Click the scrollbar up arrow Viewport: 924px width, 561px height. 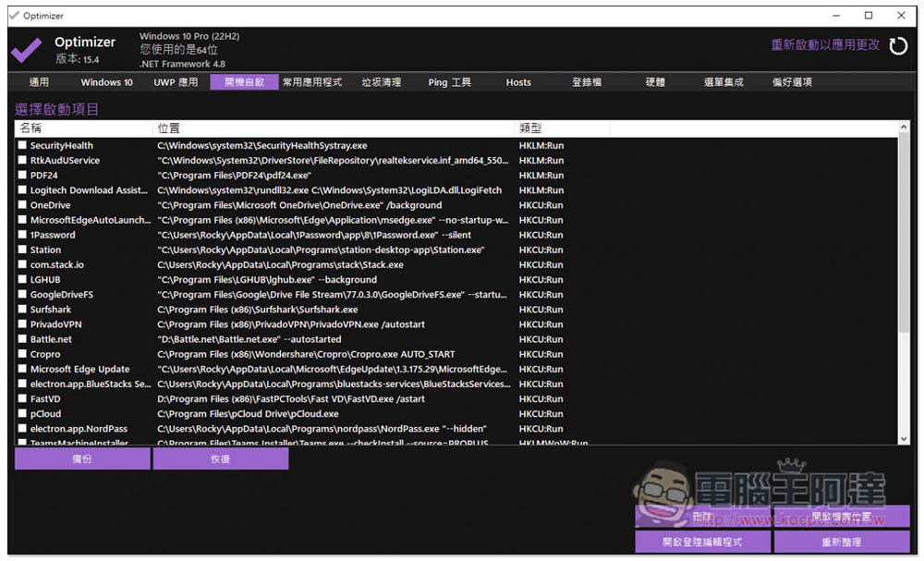click(904, 127)
